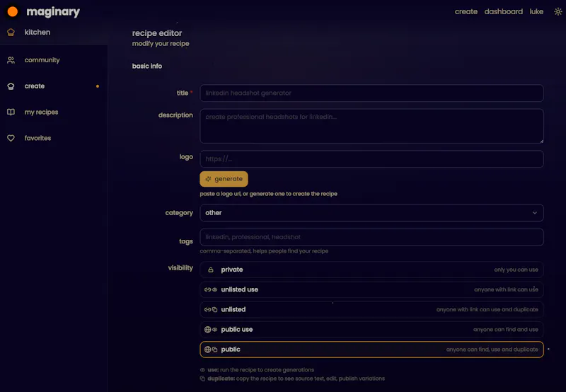Click the globe-copy icon on public
The image size is (566, 392).
click(x=211, y=350)
